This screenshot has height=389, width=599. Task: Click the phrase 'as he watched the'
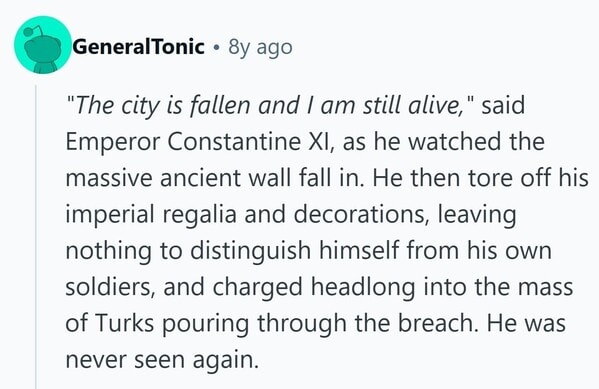pos(444,142)
